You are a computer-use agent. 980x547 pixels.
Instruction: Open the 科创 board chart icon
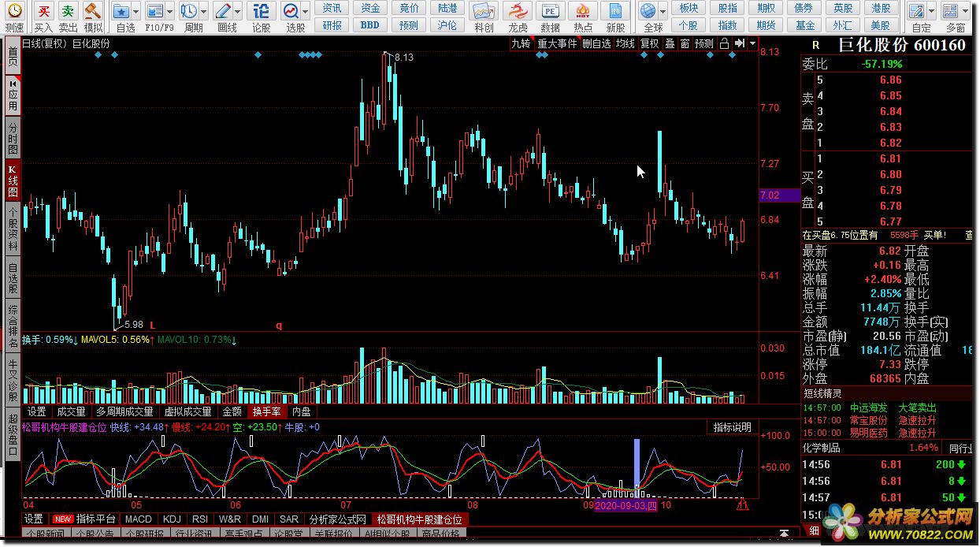coord(484,10)
